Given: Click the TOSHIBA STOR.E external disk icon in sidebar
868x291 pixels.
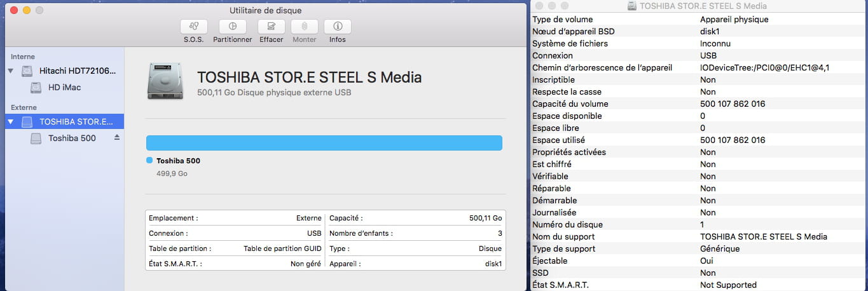Looking at the screenshot, I should point(27,121).
